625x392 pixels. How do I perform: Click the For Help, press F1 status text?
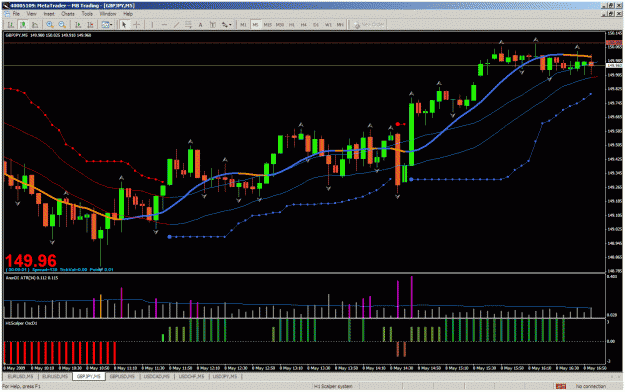click(x=22, y=386)
